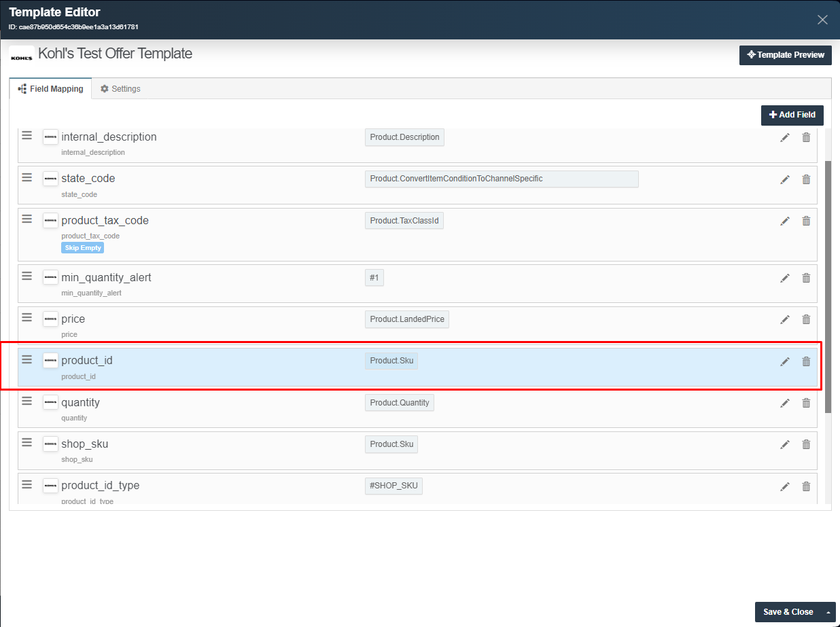Click the Skip Empty badge under product_tax_code
Viewport: 840px width, 627px height.
coord(82,247)
